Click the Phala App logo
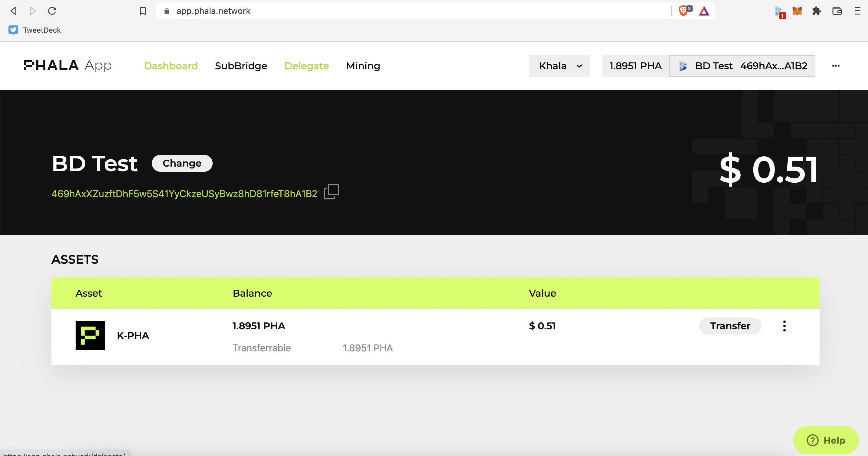Viewport: 868px width, 456px height. pyautogui.click(x=68, y=65)
